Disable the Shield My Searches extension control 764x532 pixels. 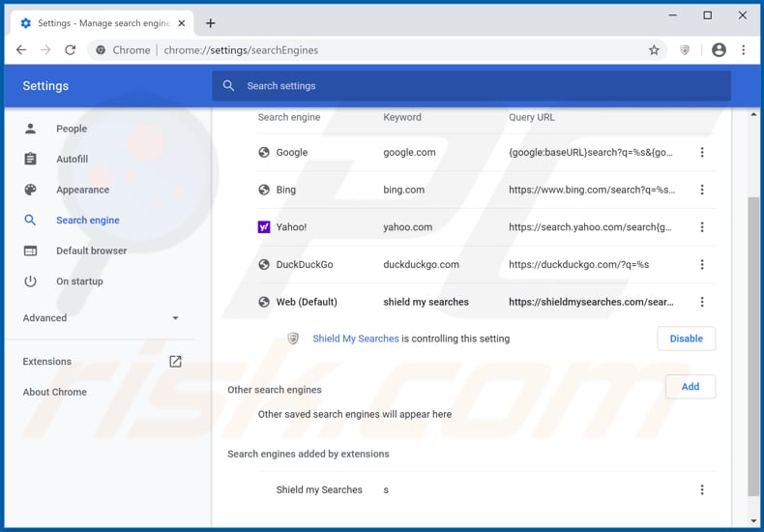[x=686, y=339]
